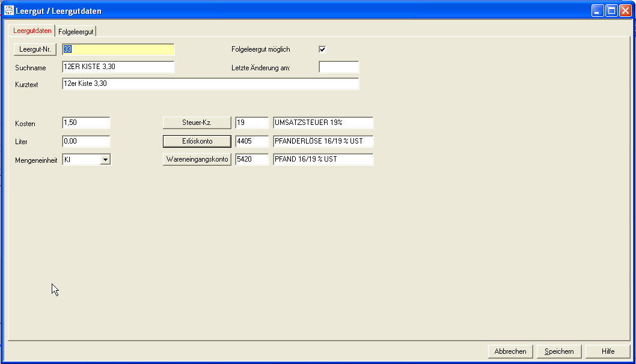Open Hilfe for help

click(x=608, y=351)
